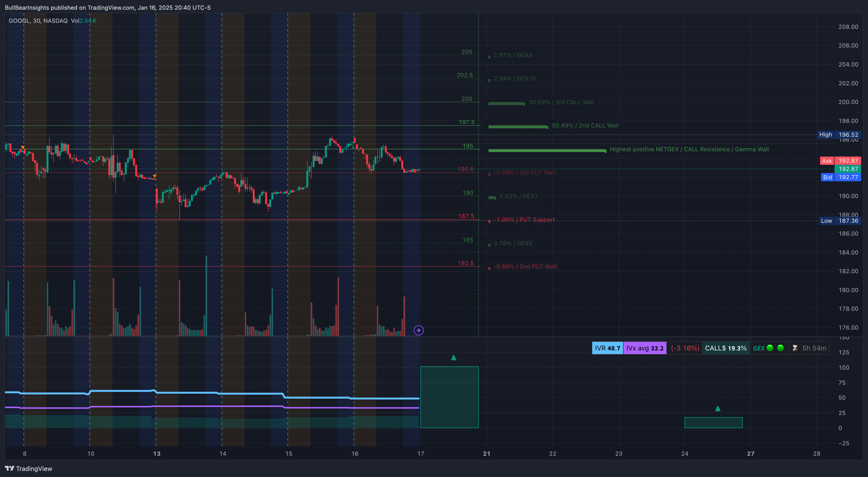Click the 197.5 strike level label
The width and height of the screenshot is (868, 477).
(x=467, y=122)
